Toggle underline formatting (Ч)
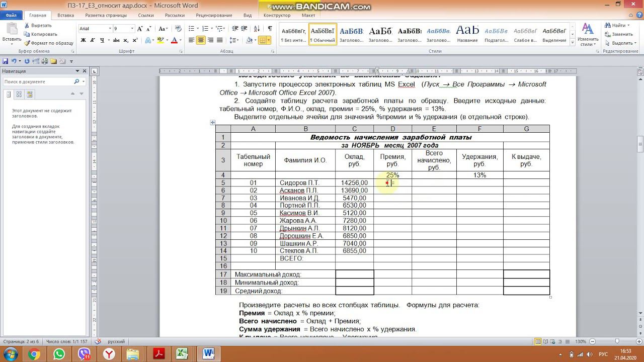The height and width of the screenshot is (362, 644). coord(103,40)
